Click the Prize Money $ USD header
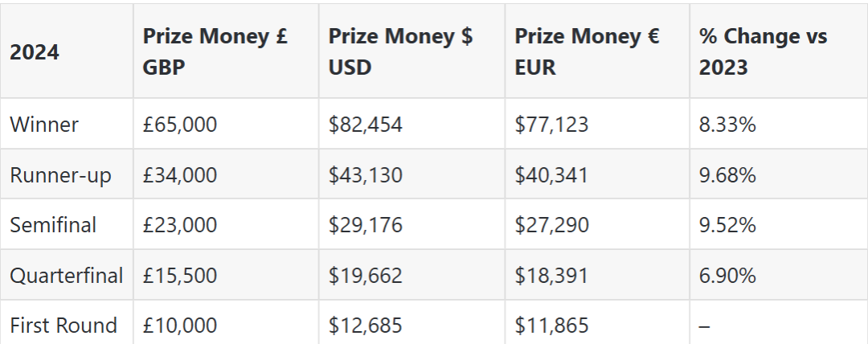The width and height of the screenshot is (868, 344). click(400, 51)
